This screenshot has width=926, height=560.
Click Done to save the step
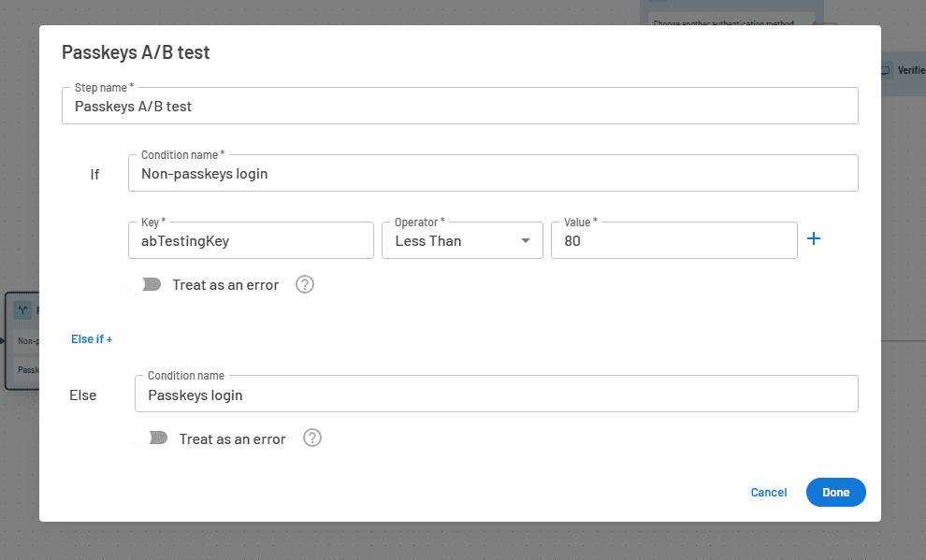click(x=835, y=492)
